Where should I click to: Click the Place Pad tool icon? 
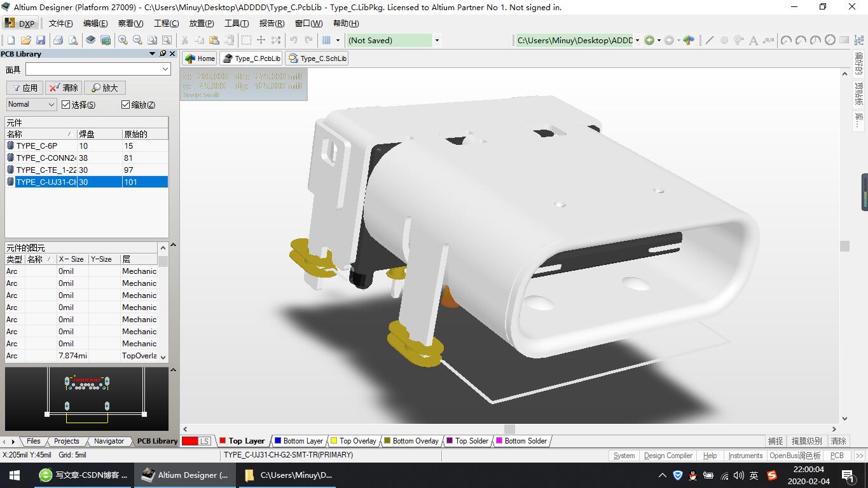coord(724,40)
